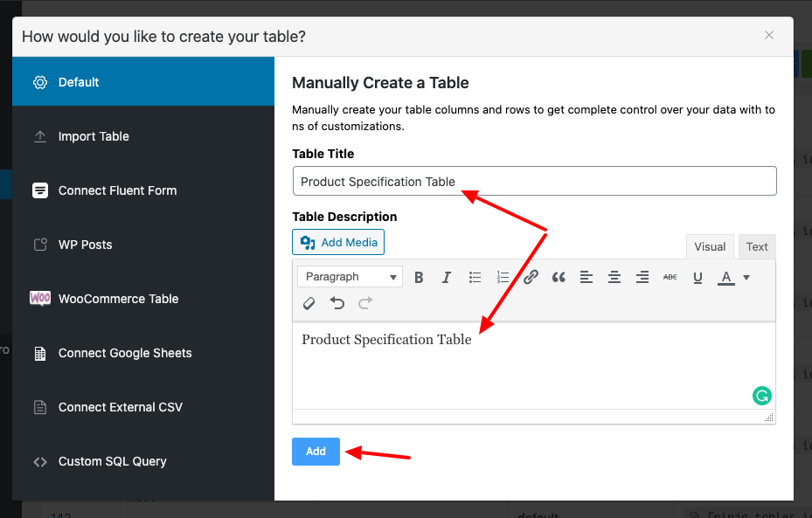This screenshot has height=518, width=812.
Task: Switch to the Visual editor tab
Action: pos(710,246)
